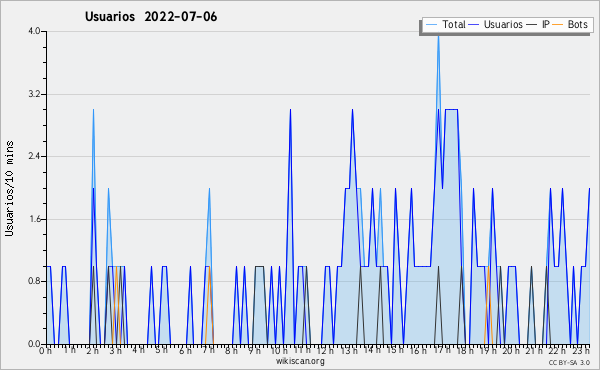The height and width of the screenshot is (370, 600).
Task: Click the y-axis value 3.2
Action: [34, 94]
